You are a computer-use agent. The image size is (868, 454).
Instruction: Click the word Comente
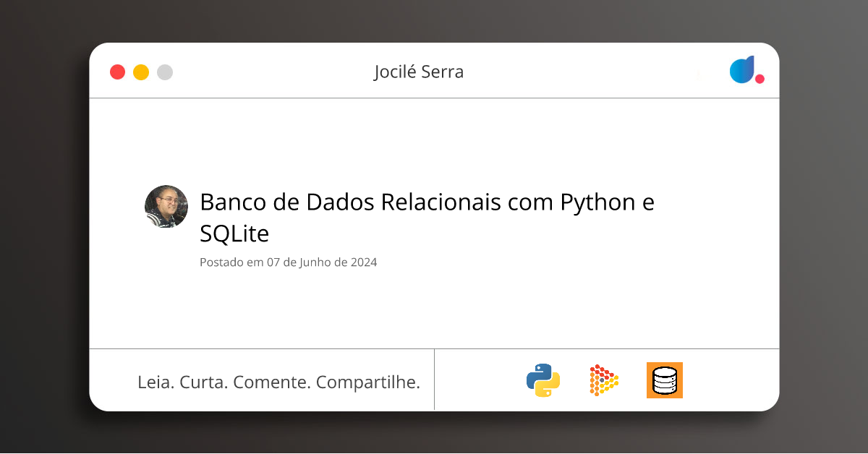click(x=272, y=382)
